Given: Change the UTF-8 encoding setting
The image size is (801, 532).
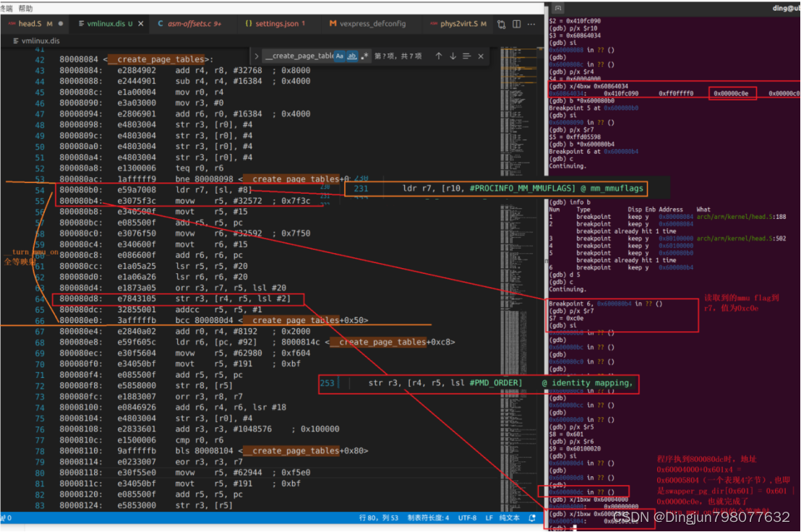Looking at the screenshot, I should pyautogui.click(x=468, y=518).
